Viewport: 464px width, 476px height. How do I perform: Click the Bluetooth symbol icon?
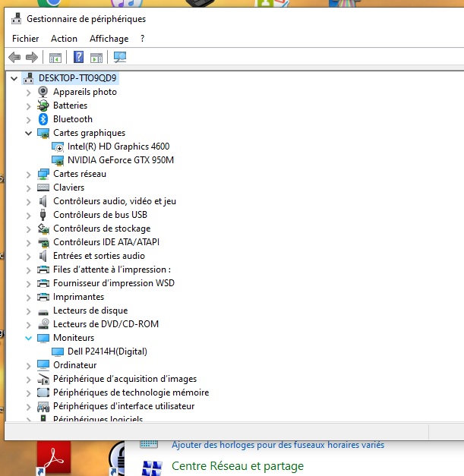[43, 119]
